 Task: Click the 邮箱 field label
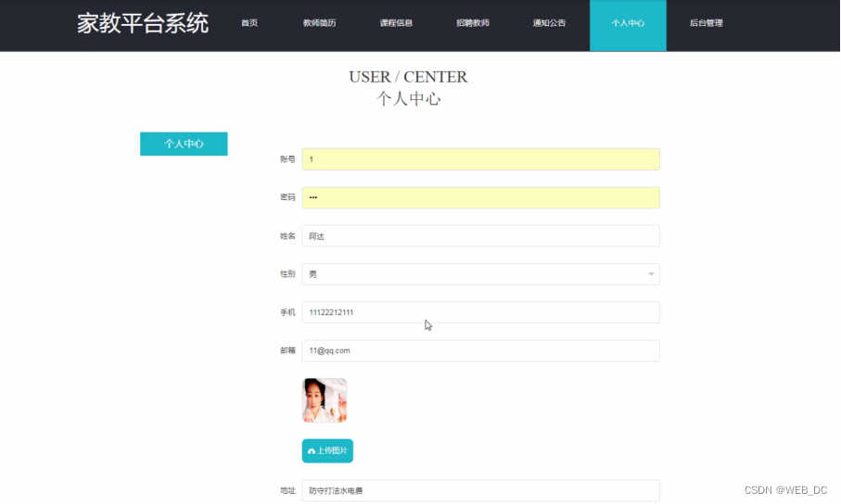point(287,350)
